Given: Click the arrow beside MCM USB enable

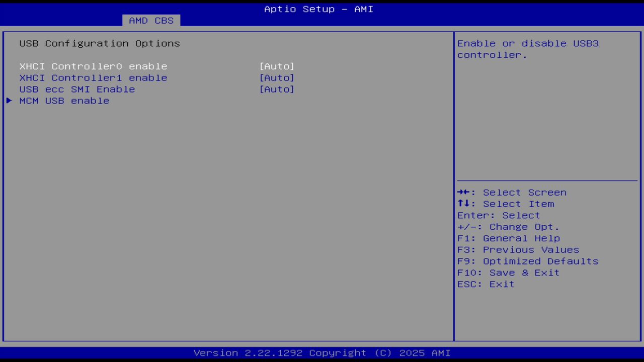Looking at the screenshot, I should [x=9, y=101].
